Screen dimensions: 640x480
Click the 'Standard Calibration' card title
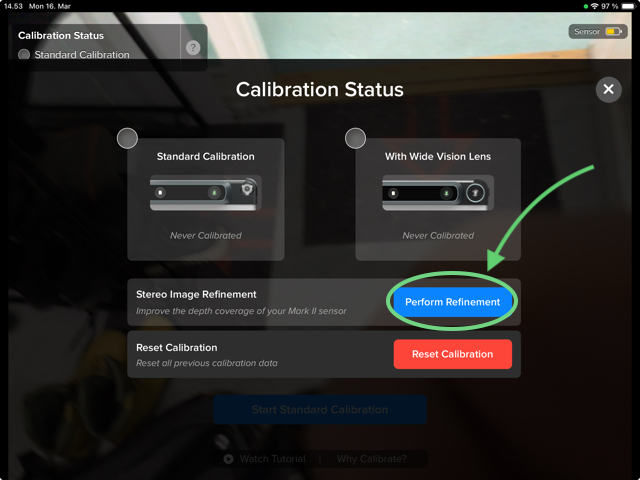click(x=206, y=156)
